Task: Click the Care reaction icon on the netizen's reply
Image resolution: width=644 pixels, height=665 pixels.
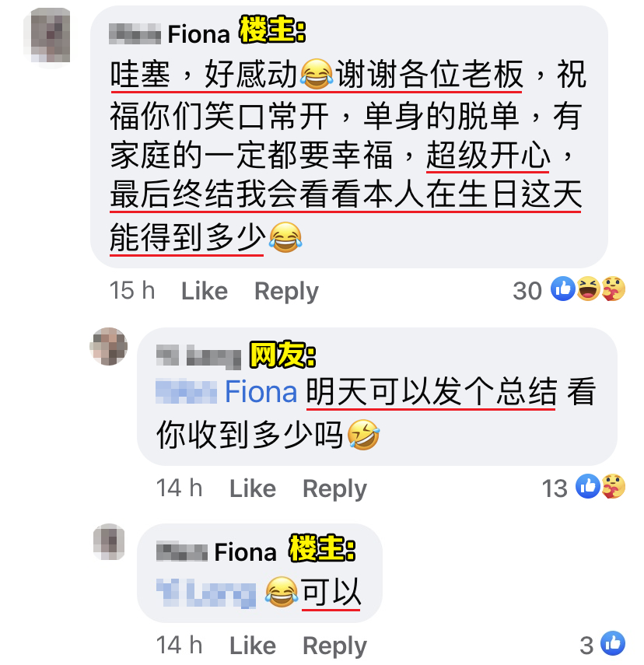Action: point(613,486)
